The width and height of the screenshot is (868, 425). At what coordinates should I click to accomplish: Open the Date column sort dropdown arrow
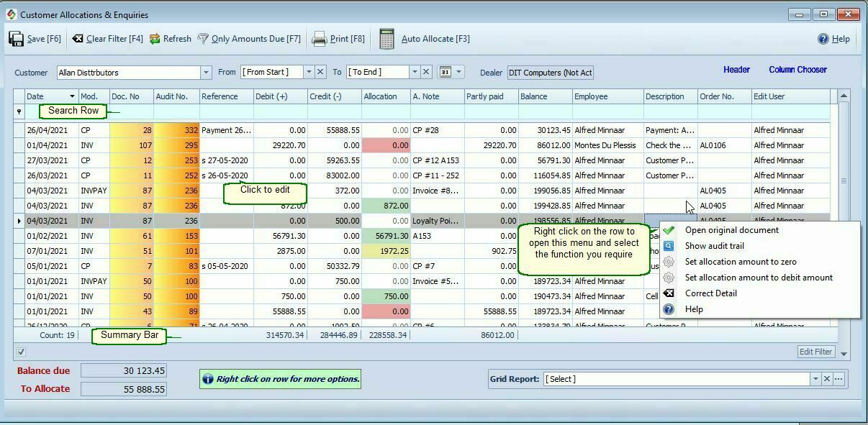[72, 96]
